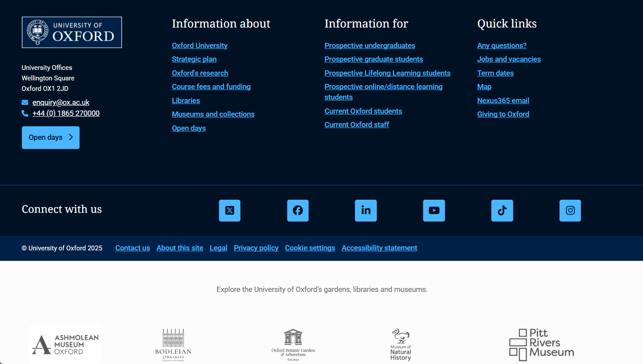
Task: Open the Ashmolean Museum site
Action: pos(64,344)
